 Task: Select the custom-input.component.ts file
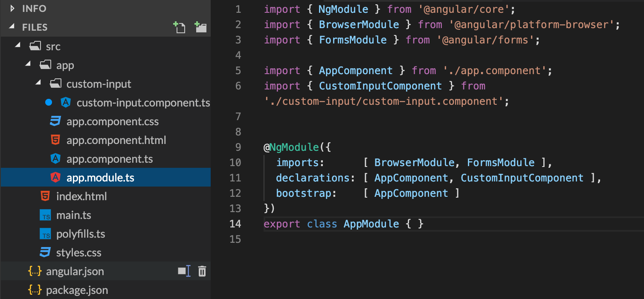click(x=143, y=103)
